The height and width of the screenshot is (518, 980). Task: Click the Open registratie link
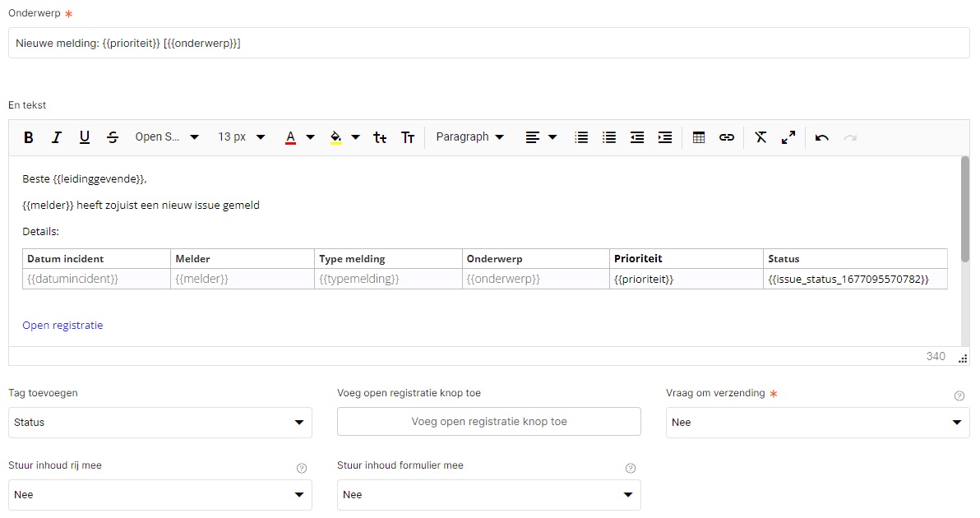(x=62, y=325)
